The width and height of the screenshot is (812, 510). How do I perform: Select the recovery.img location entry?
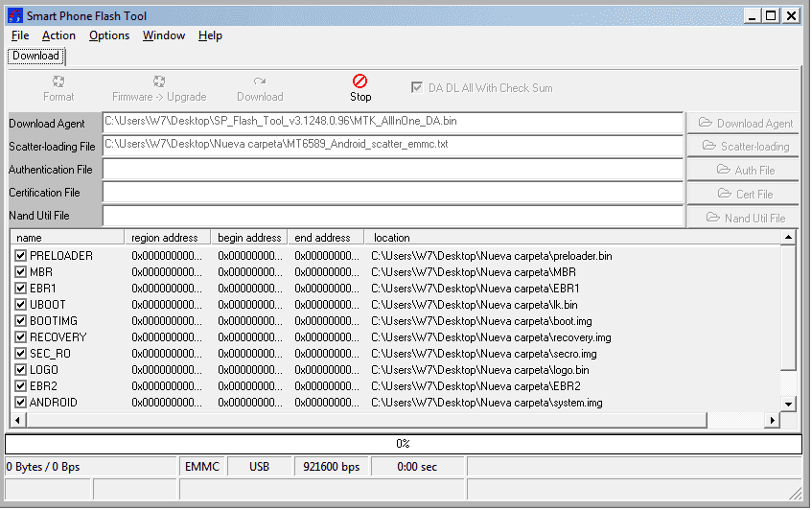click(491, 337)
